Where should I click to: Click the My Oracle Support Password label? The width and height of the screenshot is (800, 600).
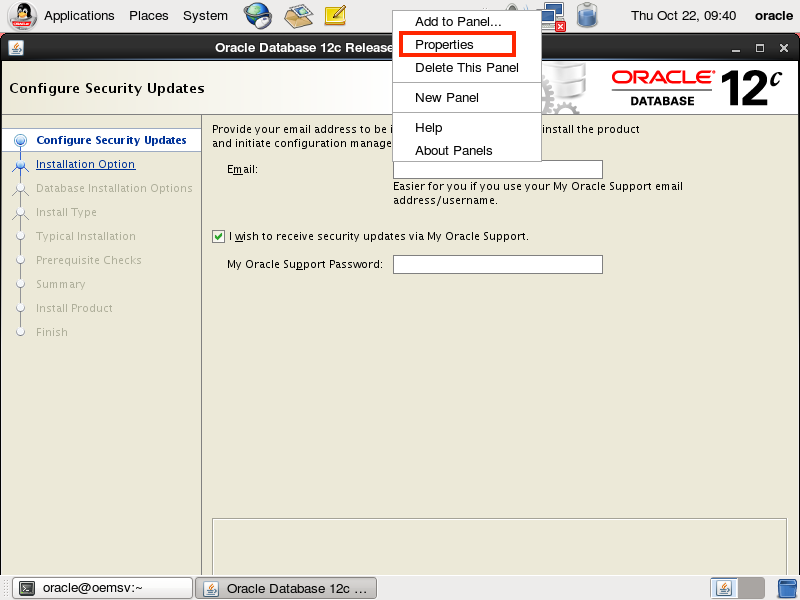coord(305,264)
